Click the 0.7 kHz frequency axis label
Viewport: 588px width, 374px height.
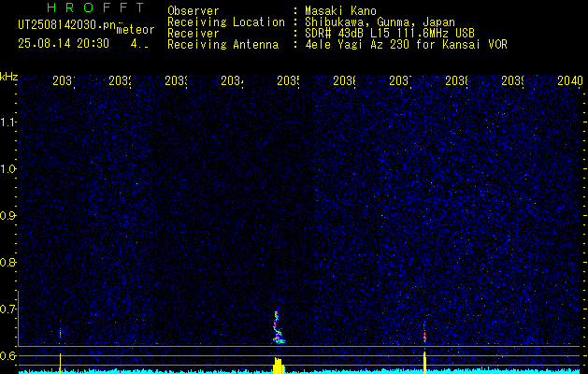(7, 309)
